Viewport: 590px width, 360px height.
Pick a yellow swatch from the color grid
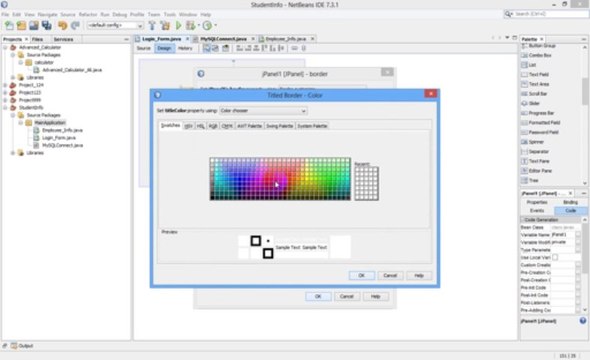coord(307,178)
